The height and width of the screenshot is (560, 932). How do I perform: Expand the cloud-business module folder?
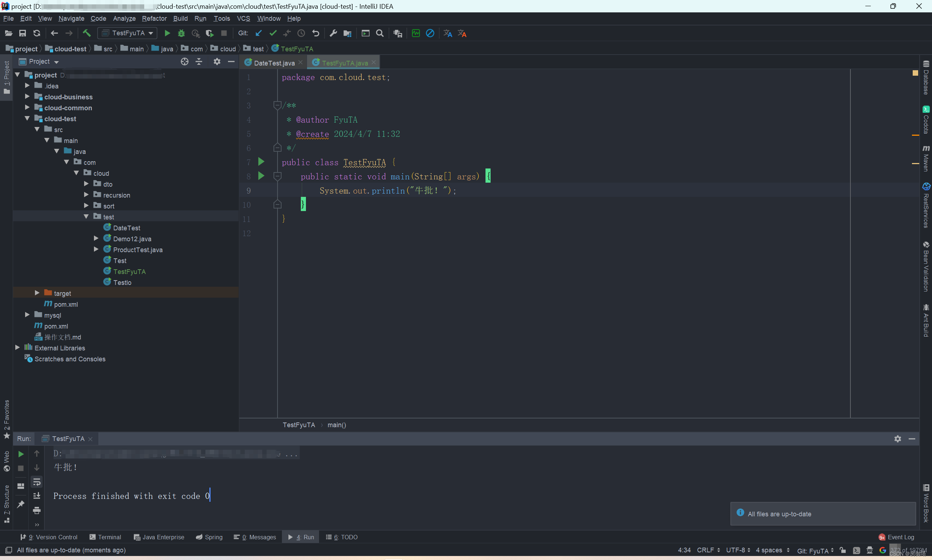point(27,96)
